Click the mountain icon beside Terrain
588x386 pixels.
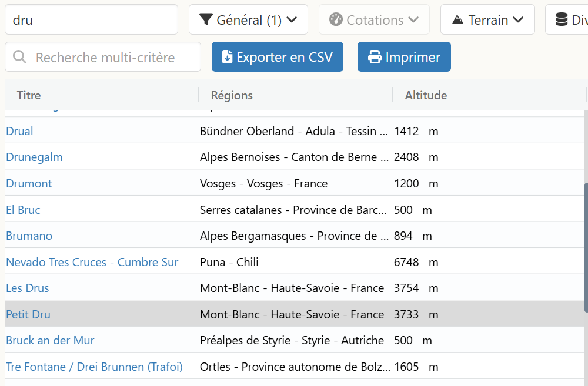pos(457,19)
